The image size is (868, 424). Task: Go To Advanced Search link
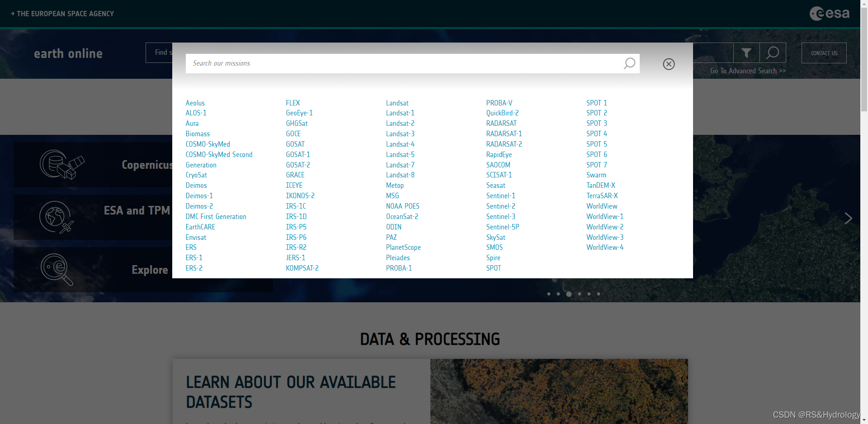pos(748,71)
